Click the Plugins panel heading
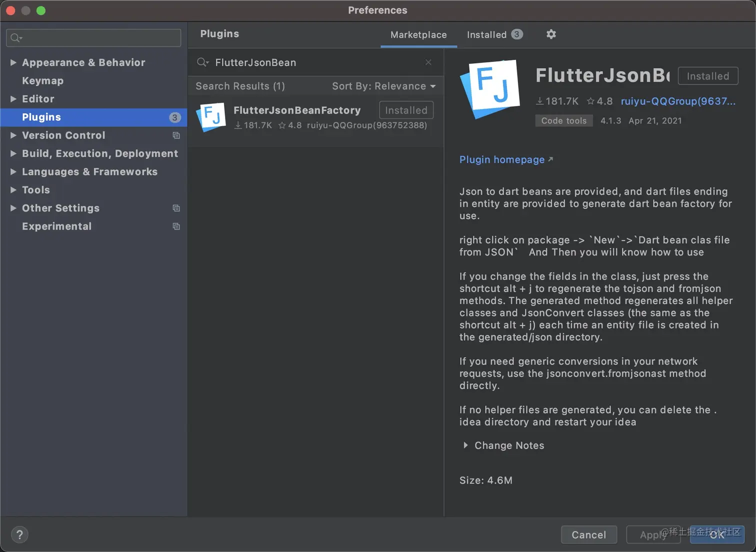Screen dimensions: 756x552 [x=219, y=33]
